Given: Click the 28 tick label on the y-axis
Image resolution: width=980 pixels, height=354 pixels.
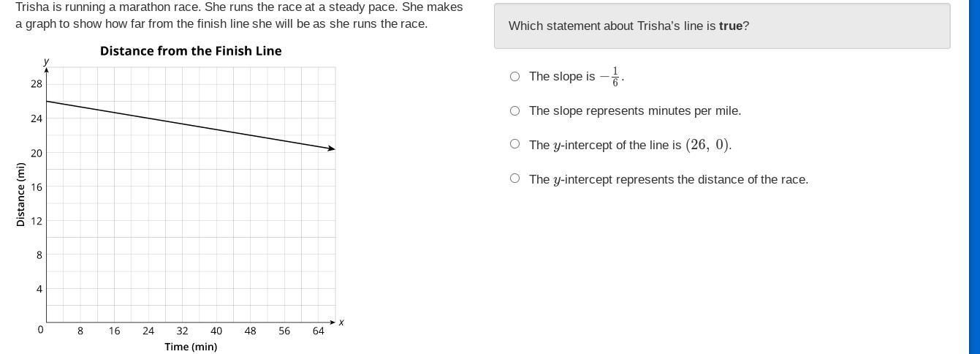Looking at the screenshot, I should pyautogui.click(x=37, y=84).
